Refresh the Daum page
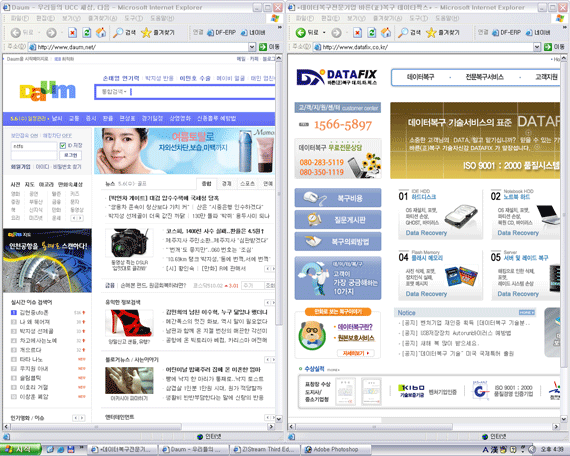This screenshot has width=570, height=456. (87, 33)
